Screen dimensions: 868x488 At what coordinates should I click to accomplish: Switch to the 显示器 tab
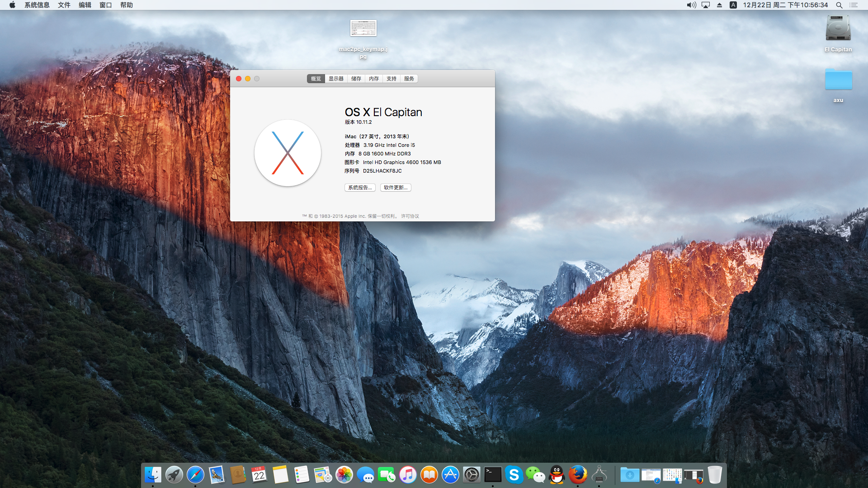pyautogui.click(x=336, y=79)
